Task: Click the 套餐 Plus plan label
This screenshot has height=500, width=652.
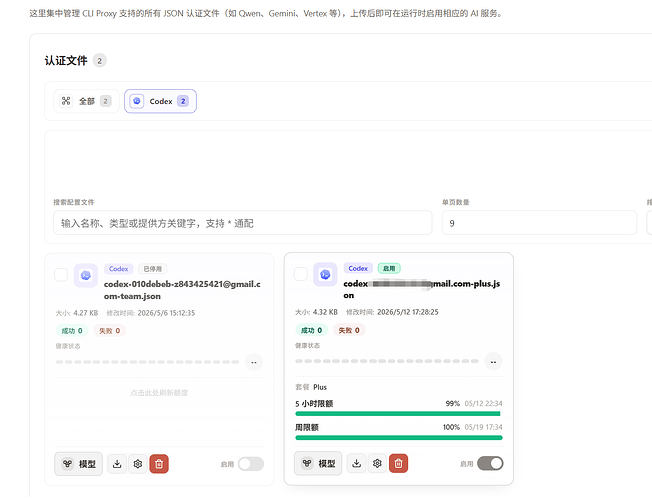Action: (311, 387)
